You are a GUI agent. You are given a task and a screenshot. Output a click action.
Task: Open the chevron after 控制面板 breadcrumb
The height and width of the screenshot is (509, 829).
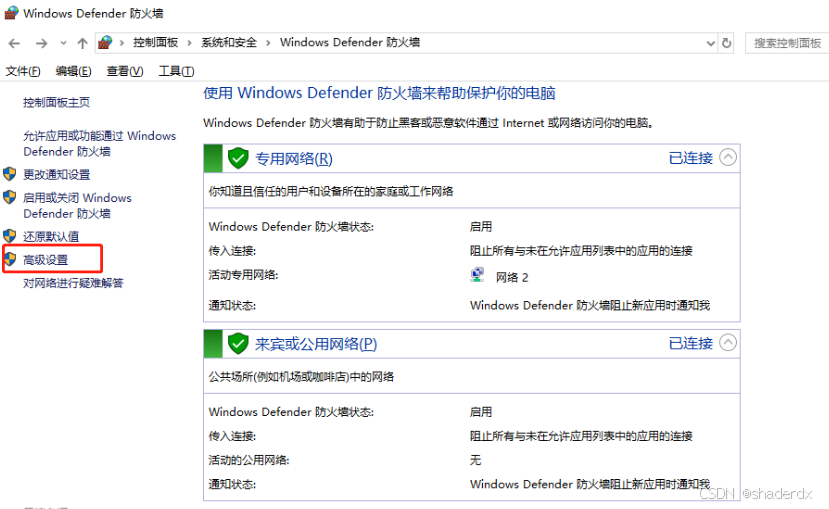point(189,43)
